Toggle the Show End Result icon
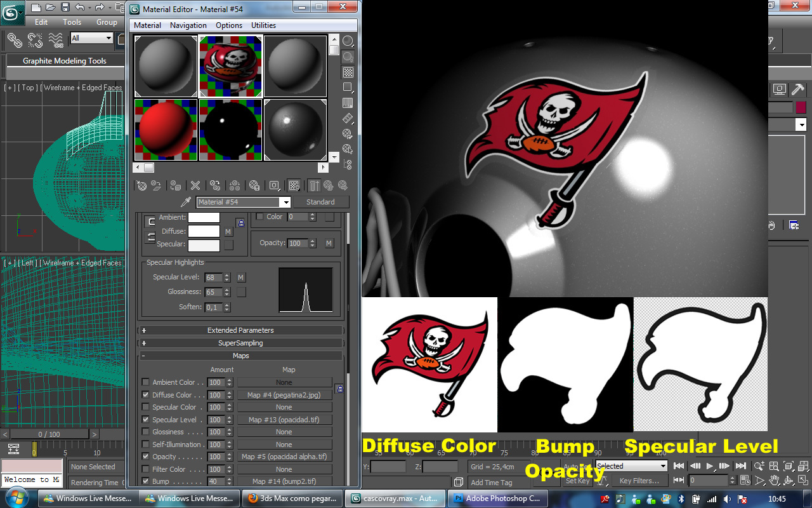 click(314, 185)
